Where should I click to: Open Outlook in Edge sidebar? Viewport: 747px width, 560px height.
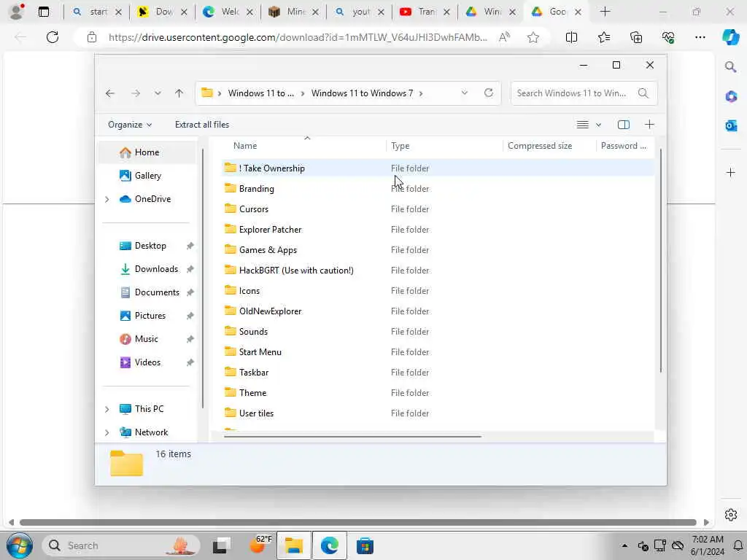(x=731, y=125)
